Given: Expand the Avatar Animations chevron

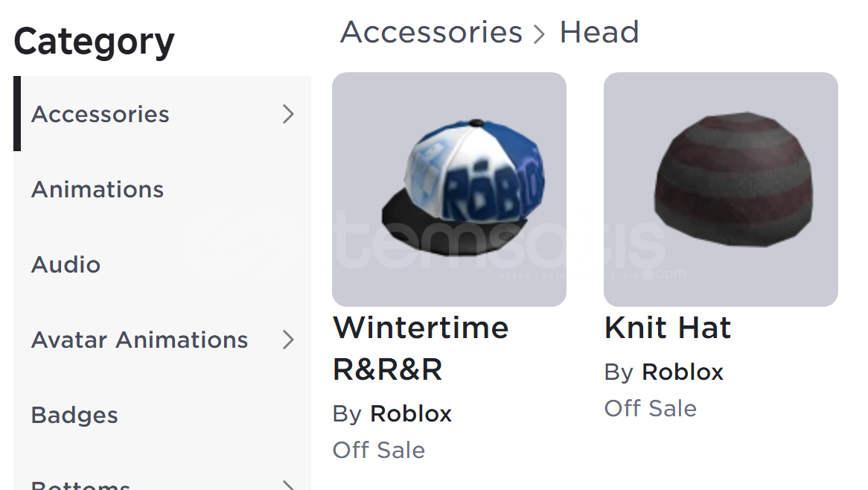Looking at the screenshot, I should tap(288, 340).
